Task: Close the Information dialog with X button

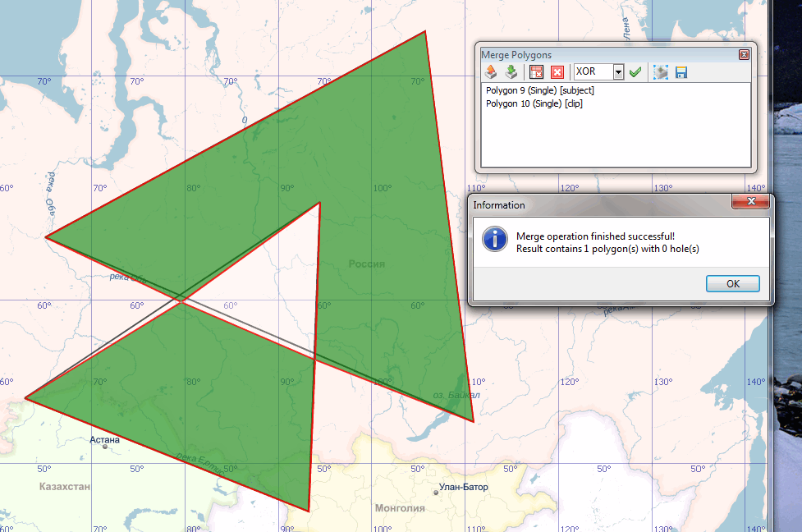Action: pyautogui.click(x=751, y=204)
